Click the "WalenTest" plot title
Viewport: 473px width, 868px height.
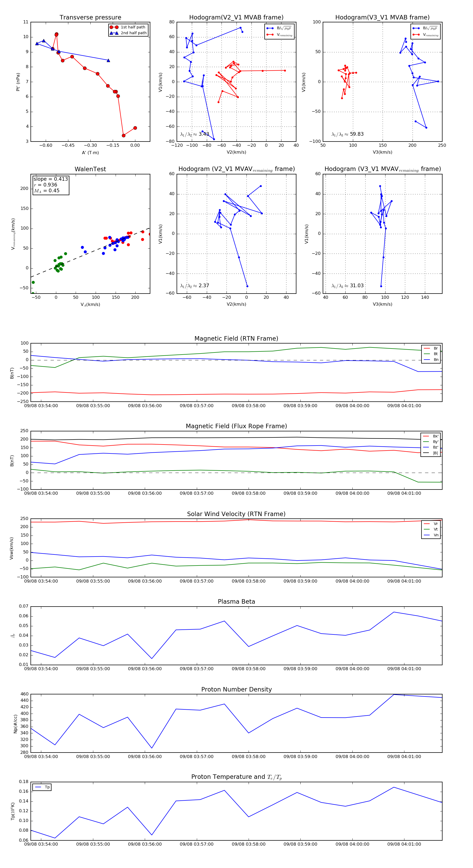coord(90,169)
